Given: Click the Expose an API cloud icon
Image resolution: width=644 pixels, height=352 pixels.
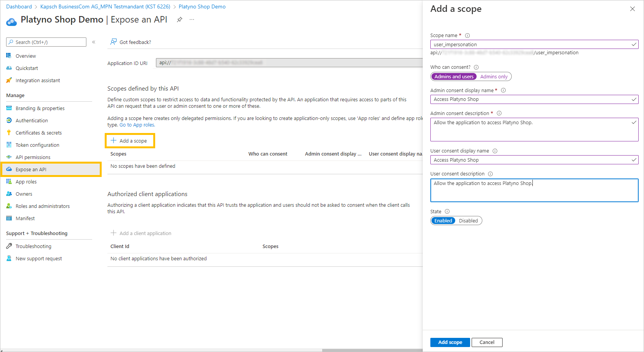Looking at the screenshot, I should click(x=9, y=169).
